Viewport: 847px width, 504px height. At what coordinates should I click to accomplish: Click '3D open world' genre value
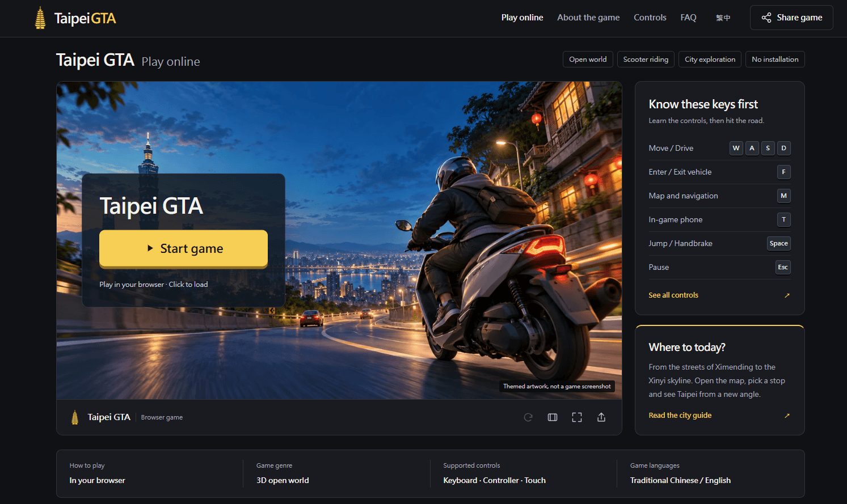pos(283,480)
